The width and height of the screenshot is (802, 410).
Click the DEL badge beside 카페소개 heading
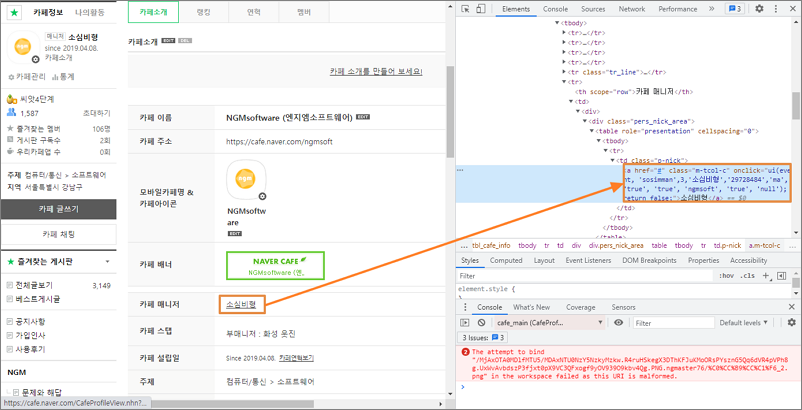[x=185, y=40]
